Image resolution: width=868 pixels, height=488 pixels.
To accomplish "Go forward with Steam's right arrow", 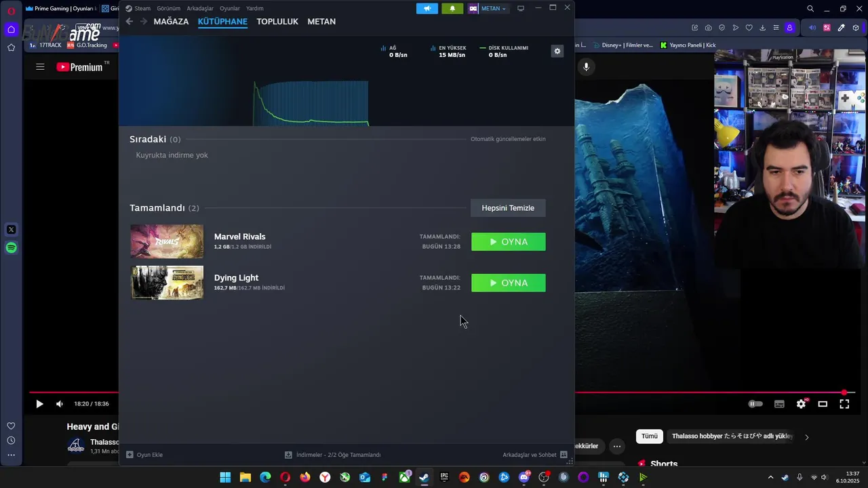I will (143, 22).
